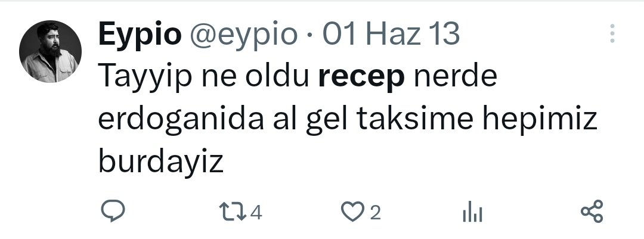This screenshot has width=644, height=239.
Task: Click the retweet count number 4
Action: (x=256, y=213)
